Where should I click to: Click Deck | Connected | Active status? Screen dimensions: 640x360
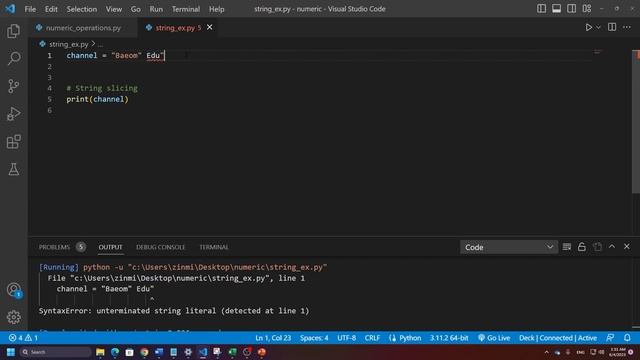558,338
